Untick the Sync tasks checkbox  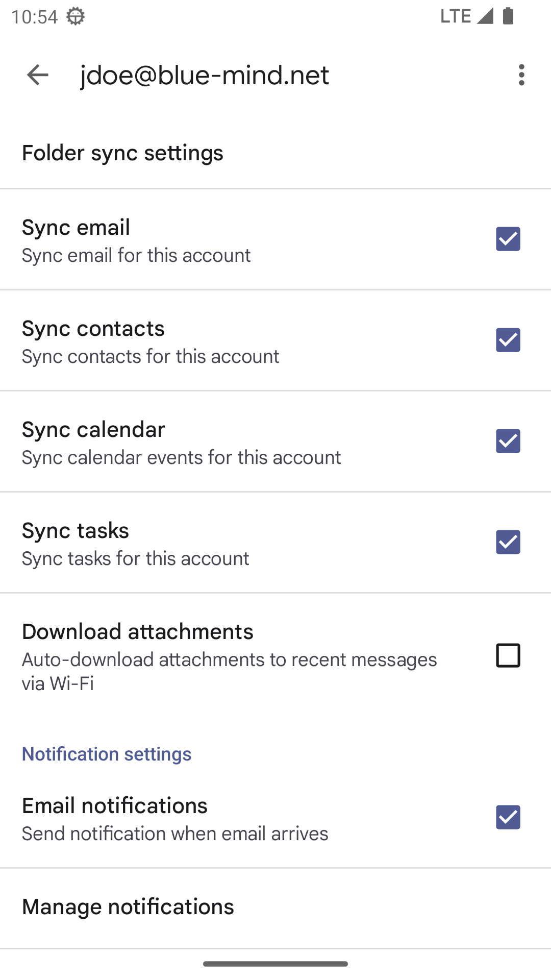point(508,542)
